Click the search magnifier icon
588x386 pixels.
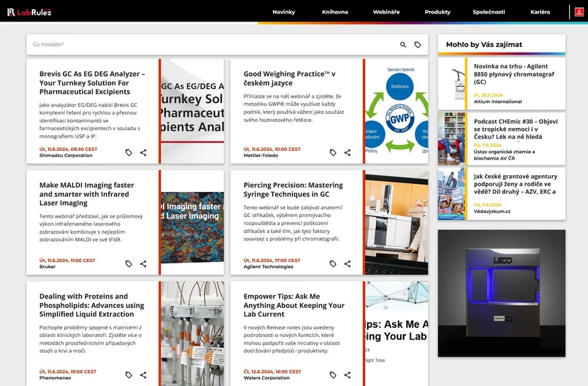click(x=403, y=45)
